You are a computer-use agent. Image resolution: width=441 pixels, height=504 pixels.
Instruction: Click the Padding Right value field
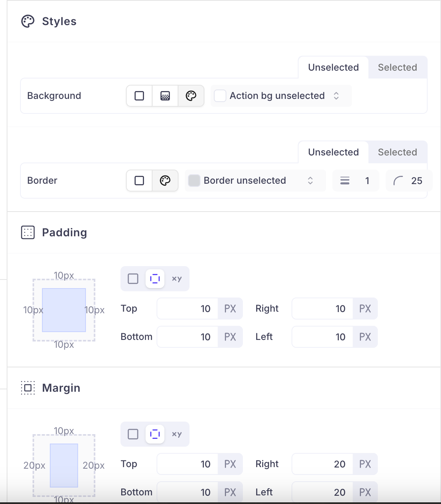tap(323, 309)
